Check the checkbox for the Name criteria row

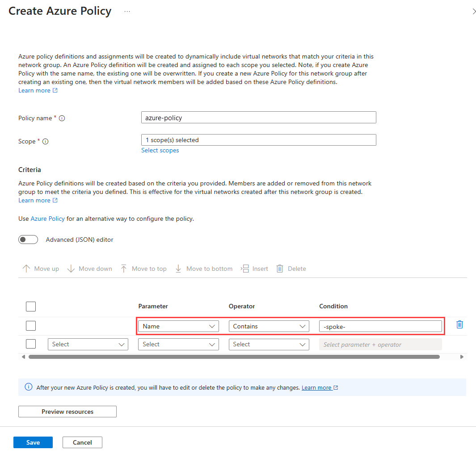coord(31,326)
